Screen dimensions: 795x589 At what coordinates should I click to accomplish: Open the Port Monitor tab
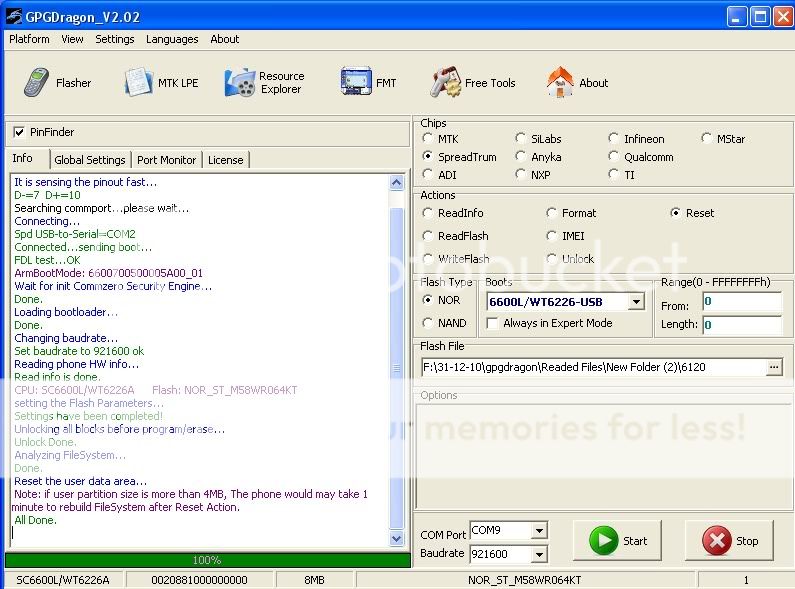[166, 160]
